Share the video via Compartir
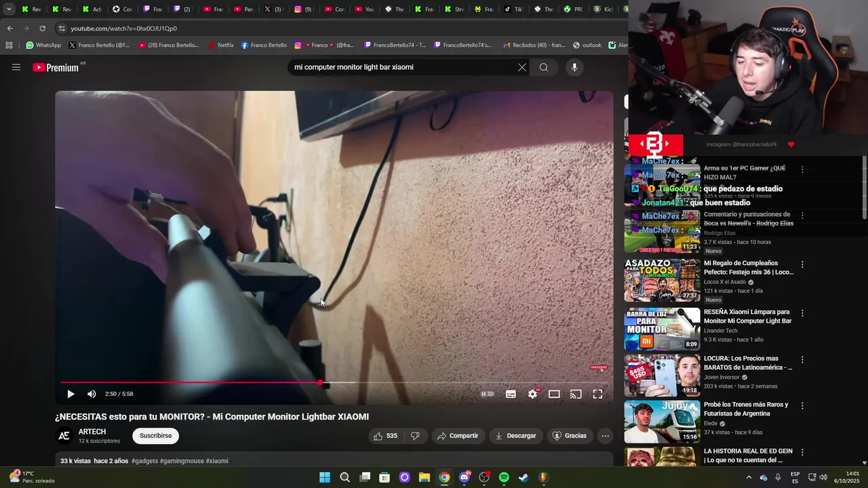The height and width of the screenshot is (488, 868). pyautogui.click(x=458, y=436)
